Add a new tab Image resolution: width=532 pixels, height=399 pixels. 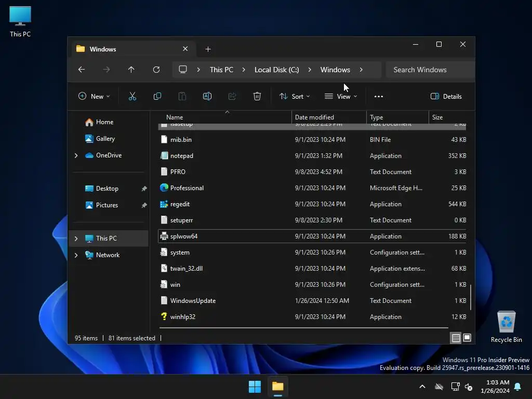click(208, 49)
